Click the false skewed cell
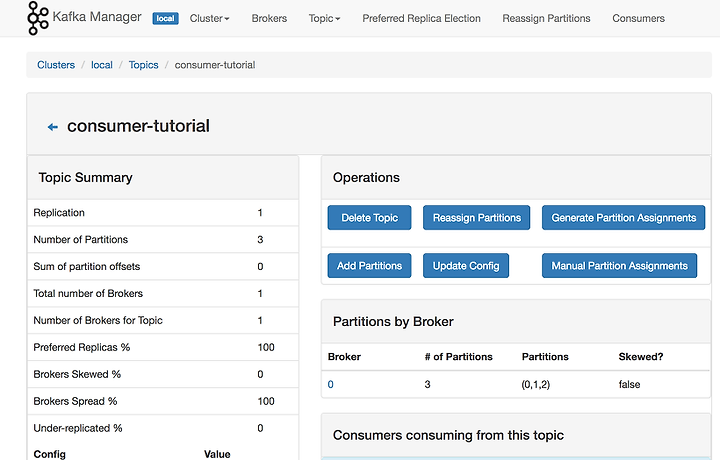The width and height of the screenshot is (720, 460). tap(629, 385)
